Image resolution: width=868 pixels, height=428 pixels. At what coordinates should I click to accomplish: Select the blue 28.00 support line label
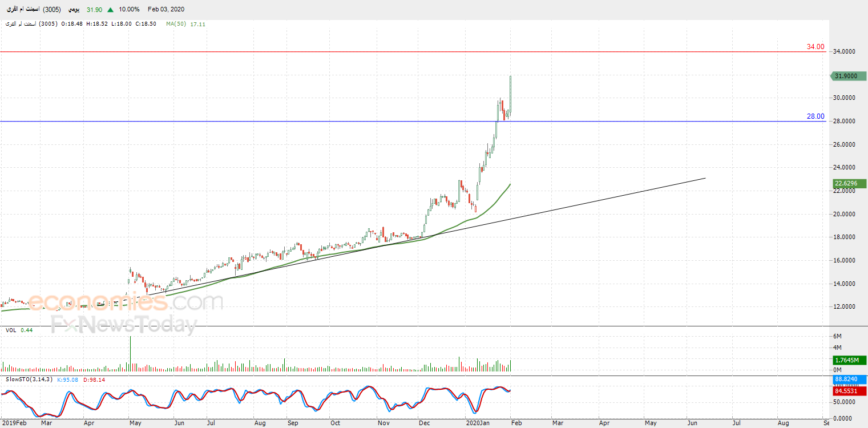click(815, 116)
